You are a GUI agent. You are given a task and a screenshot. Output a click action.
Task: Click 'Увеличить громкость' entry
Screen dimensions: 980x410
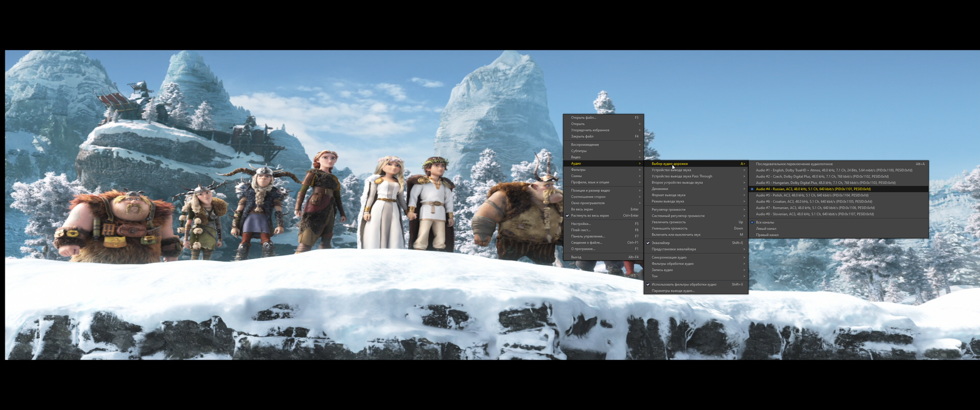[696, 222]
